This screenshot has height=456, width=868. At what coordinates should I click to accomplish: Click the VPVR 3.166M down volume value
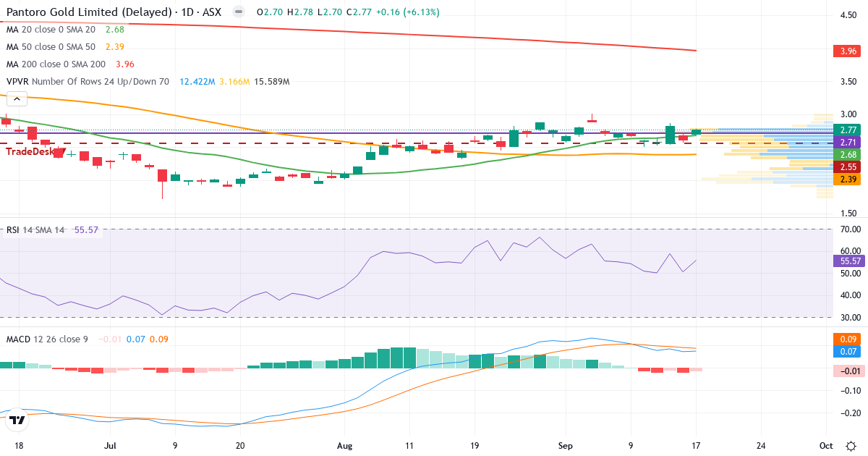tap(234, 82)
